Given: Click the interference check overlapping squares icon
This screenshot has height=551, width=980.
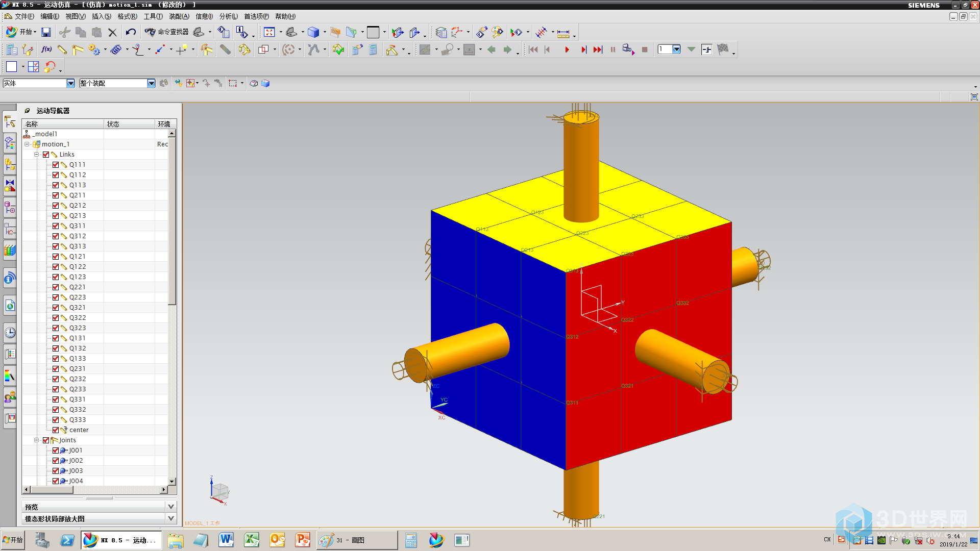Looking at the screenshot, I should pos(263,49).
